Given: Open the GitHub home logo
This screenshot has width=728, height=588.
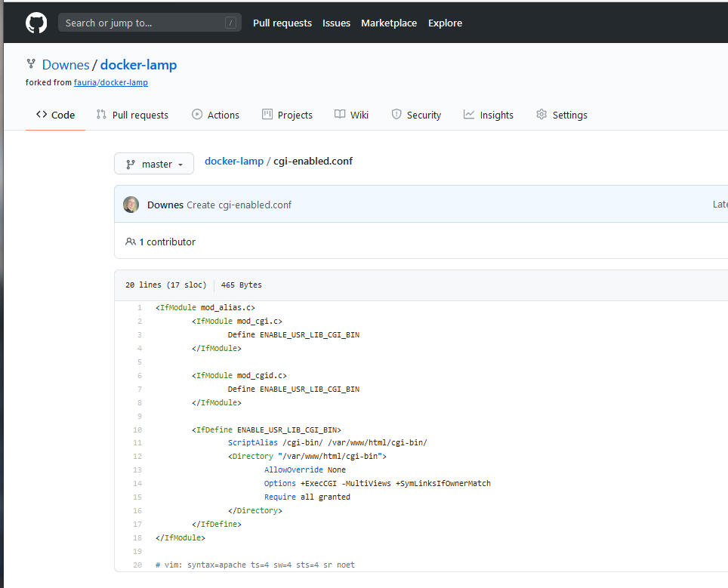Looking at the screenshot, I should pyautogui.click(x=36, y=23).
